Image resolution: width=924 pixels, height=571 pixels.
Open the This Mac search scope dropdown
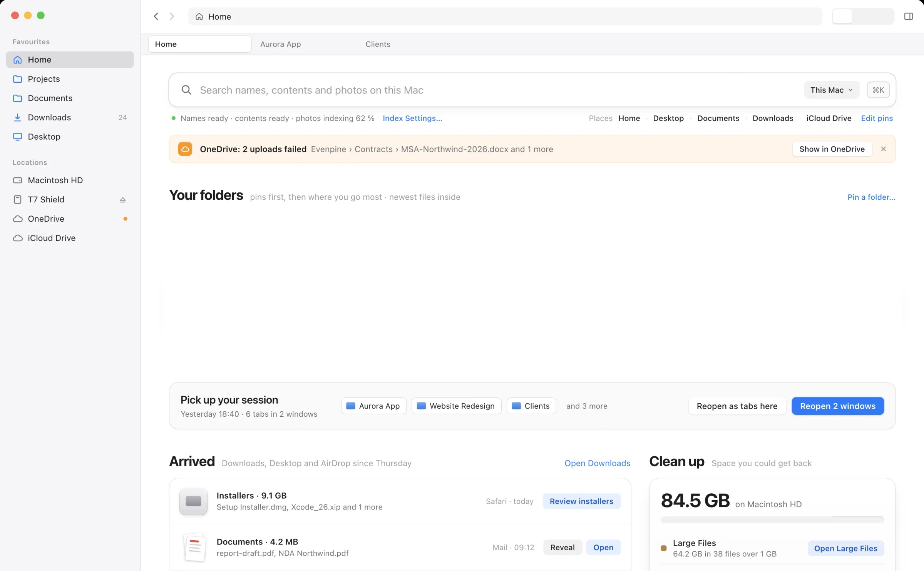pyautogui.click(x=832, y=90)
